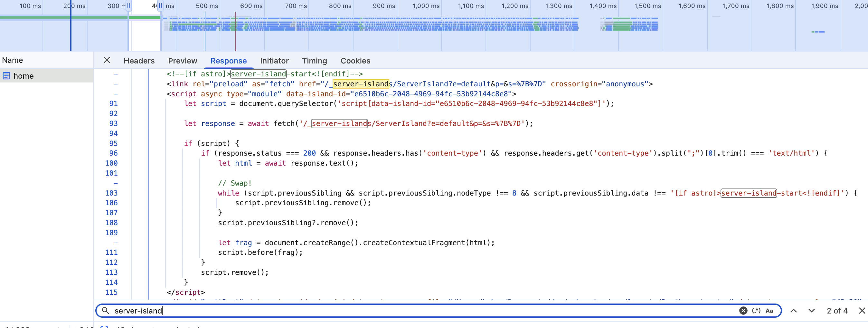Click the left timeline range handle

tap(128, 6)
